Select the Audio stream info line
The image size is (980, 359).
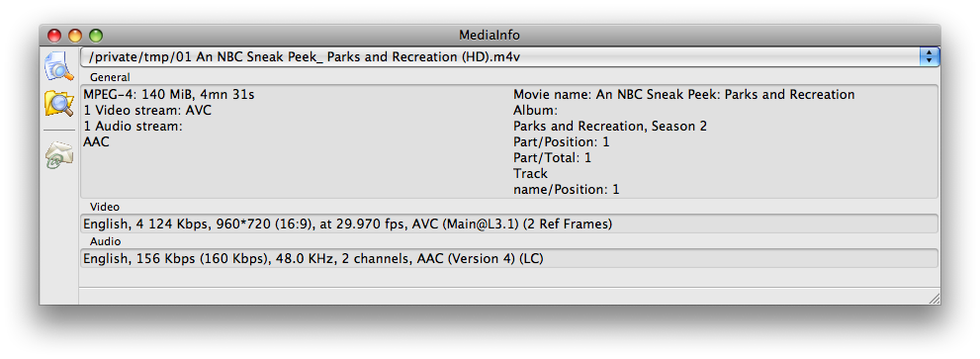(509, 258)
